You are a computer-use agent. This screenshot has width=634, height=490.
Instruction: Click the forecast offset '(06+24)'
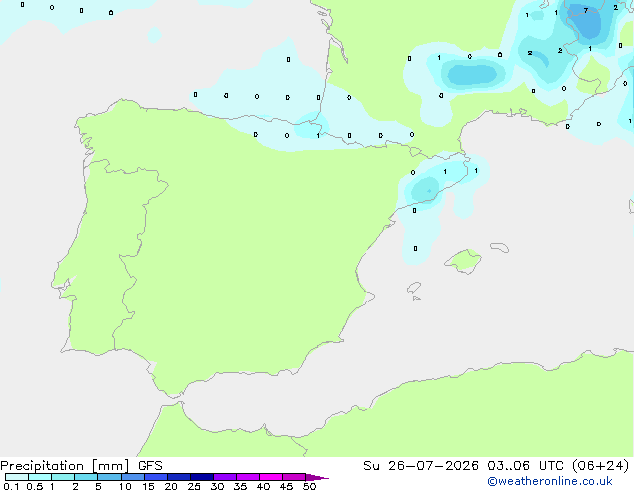[x=601, y=466]
